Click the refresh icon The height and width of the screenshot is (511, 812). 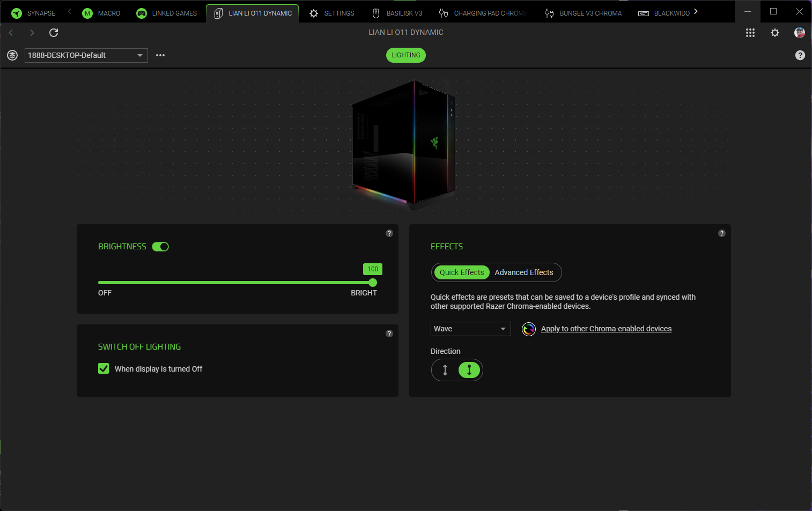[54, 33]
